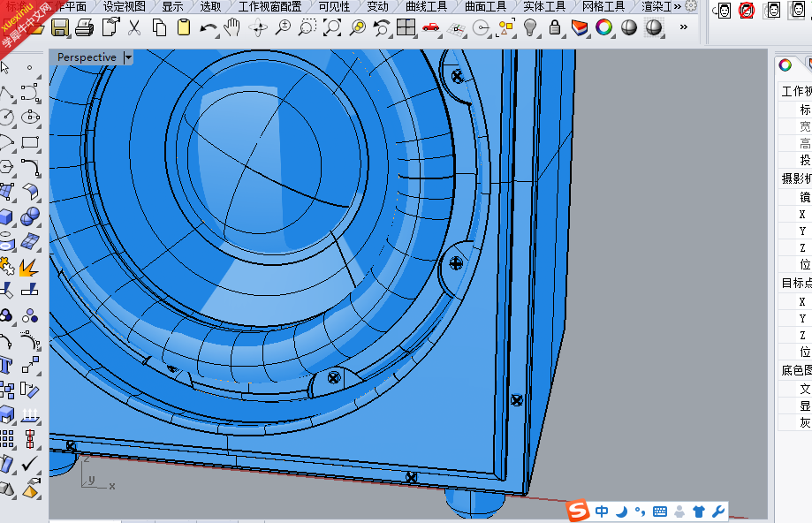
Task: Click the Hide objects light bulb icon
Action: click(x=530, y=27)
